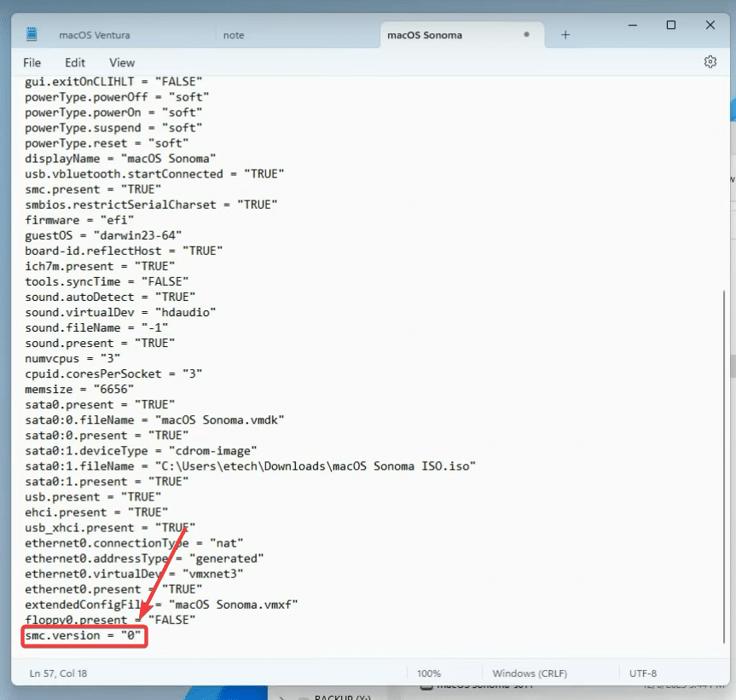Click the sound.virtualDev = "hdaudio" line
Screen dimensions: 736x700
coord(120,312)
